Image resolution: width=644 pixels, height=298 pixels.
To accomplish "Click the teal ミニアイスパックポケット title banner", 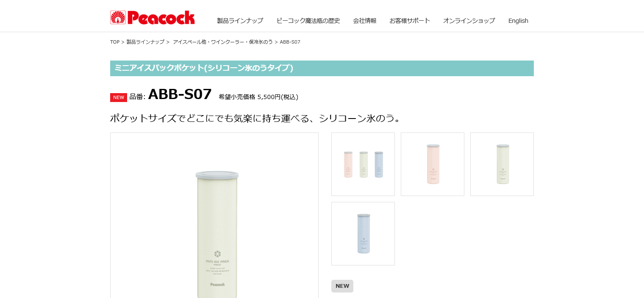I will 322,68.
